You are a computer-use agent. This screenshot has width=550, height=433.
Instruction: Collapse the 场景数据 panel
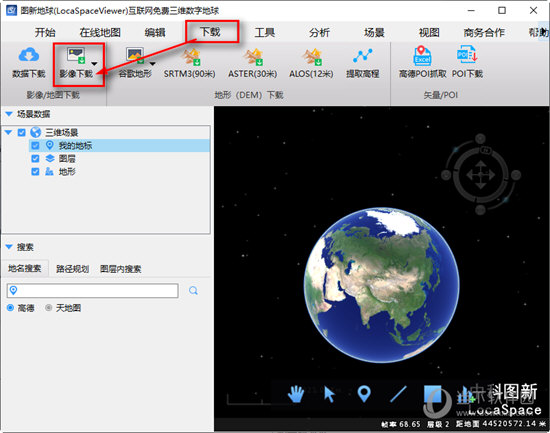coord(9,114)
